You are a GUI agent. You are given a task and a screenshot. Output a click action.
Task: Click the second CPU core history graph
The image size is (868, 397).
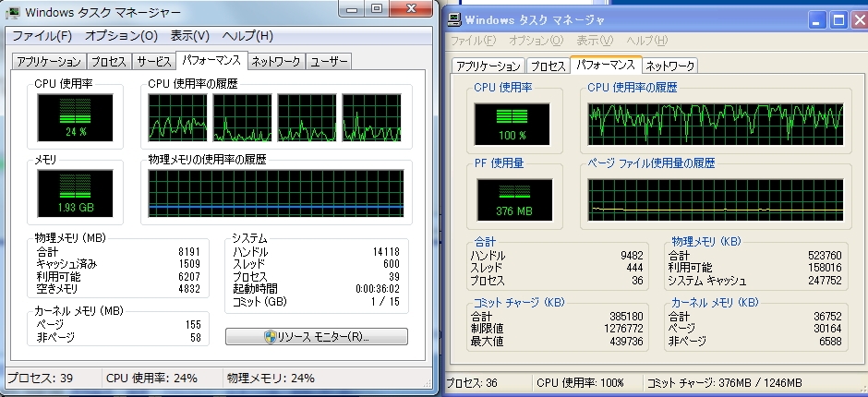click(243, 117)
